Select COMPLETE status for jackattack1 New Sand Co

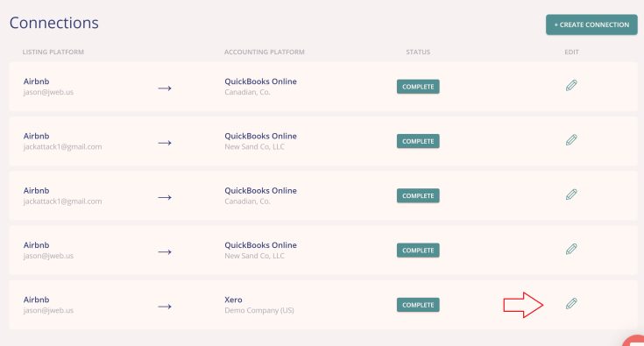coord(418,141)
